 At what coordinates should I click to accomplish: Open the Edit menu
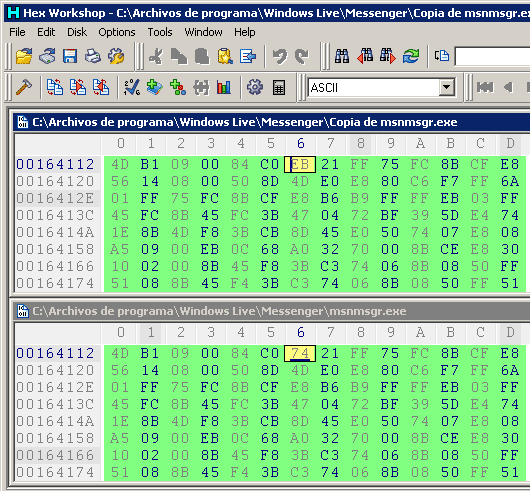coord(46,32)
